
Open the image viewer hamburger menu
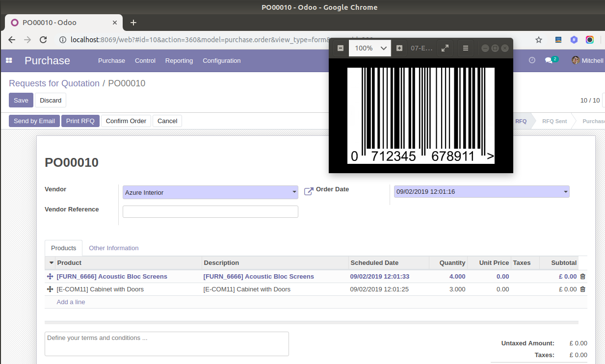466,48
